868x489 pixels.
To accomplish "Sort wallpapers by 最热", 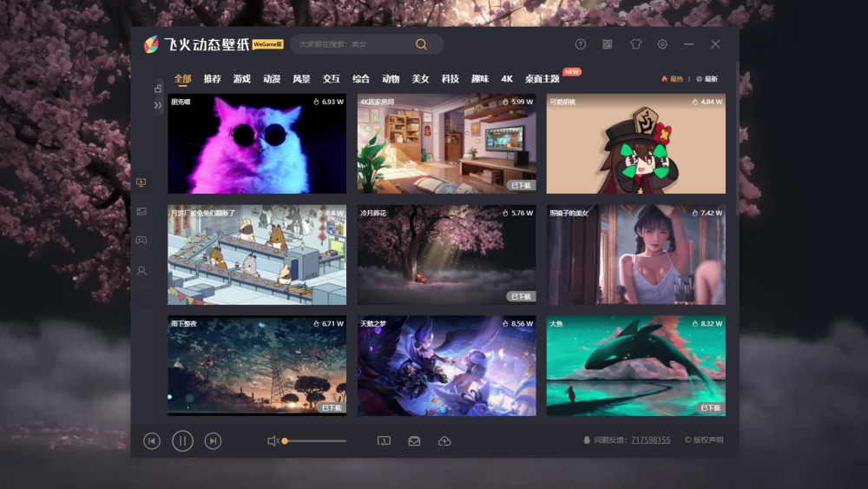I will (673, 79).
